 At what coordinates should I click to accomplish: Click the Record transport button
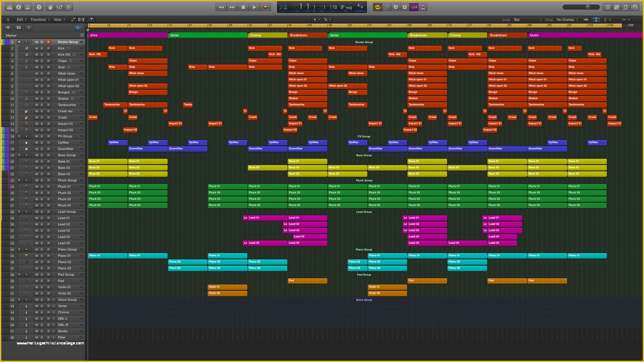[x=265, y=7]
